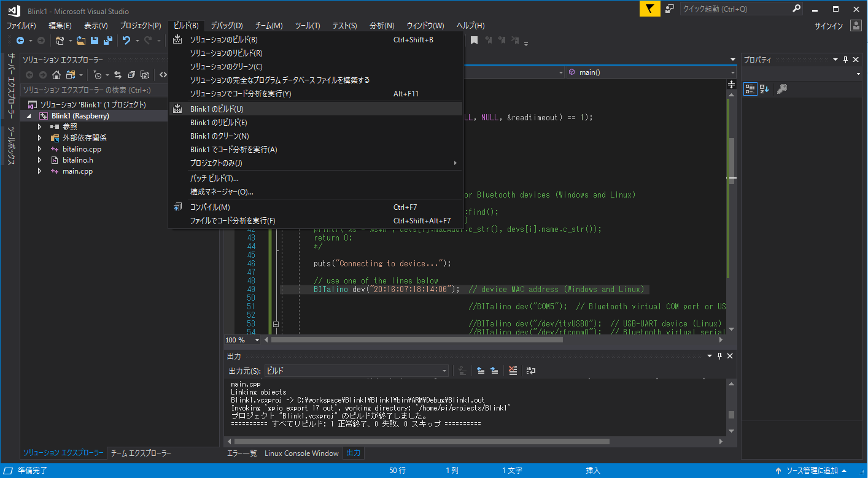Click the Output panel horizontal scrollbar
Screen dimensions: 868x478
coord(422,441)
